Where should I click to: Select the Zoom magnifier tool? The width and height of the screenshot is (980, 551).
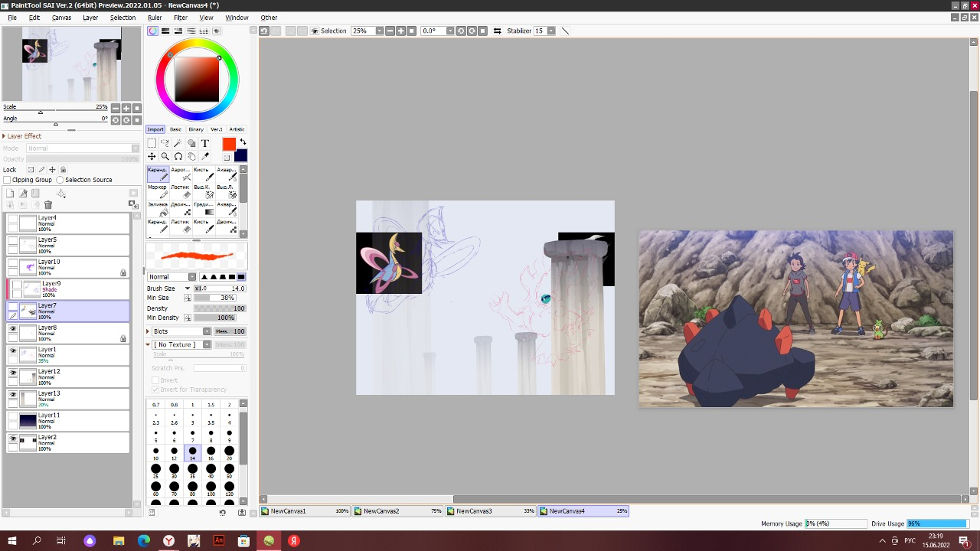coord(165,156)
